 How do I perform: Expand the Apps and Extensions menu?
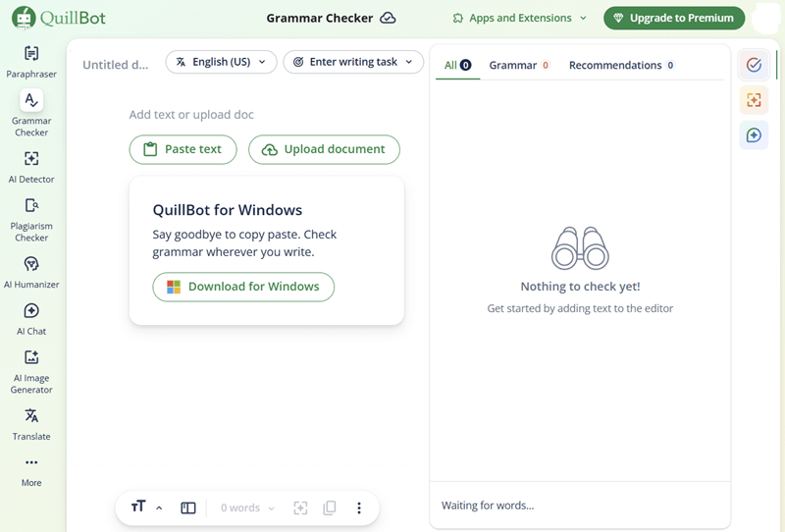click(520, 18)
